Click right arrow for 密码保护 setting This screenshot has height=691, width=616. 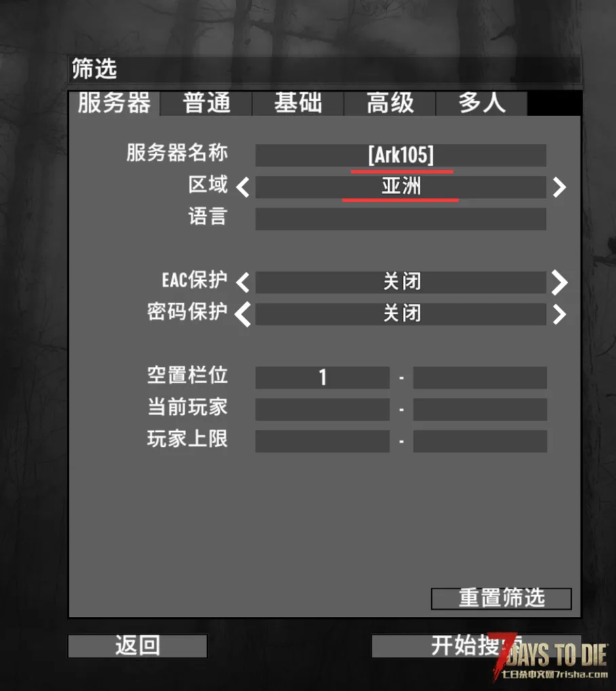click(560, 314)
